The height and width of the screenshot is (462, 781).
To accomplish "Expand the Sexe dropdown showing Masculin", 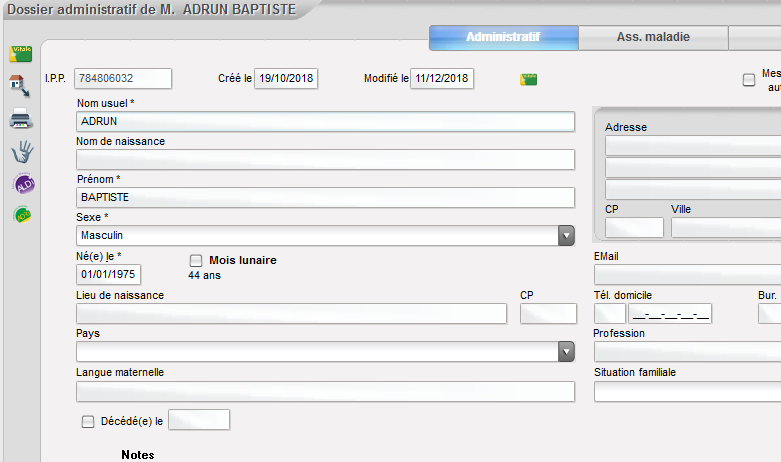I will pos(566,236).
